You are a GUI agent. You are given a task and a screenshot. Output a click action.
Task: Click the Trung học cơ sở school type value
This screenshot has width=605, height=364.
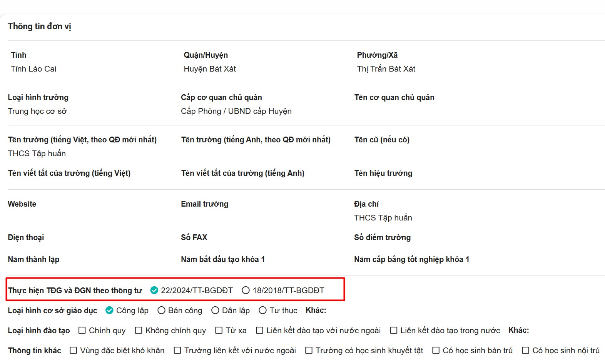[37, 111]
